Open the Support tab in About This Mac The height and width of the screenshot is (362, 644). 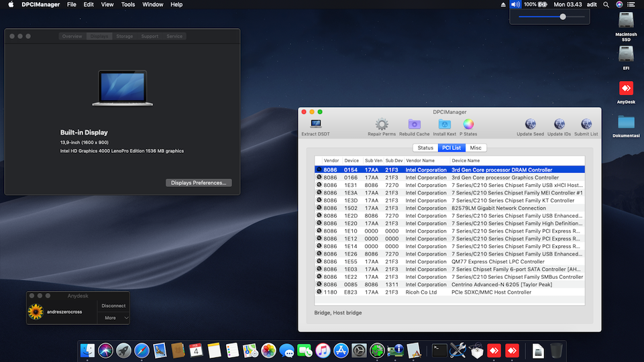coord(150,36)
